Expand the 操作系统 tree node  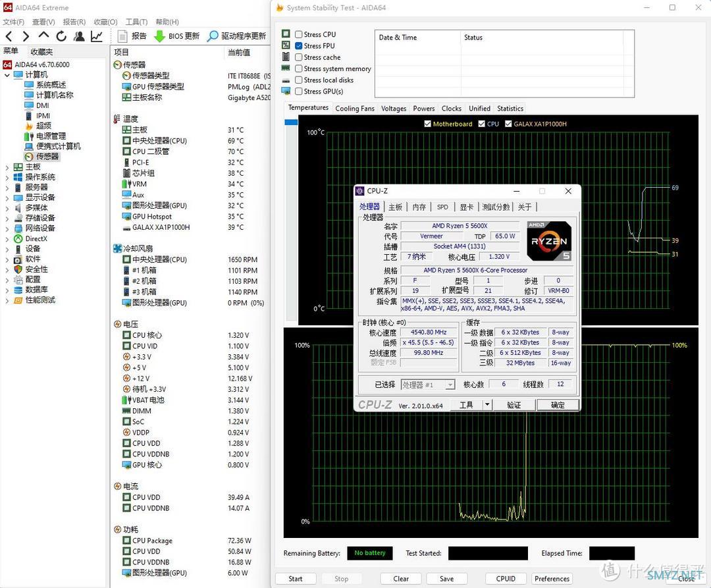click(x=7, y=178)
